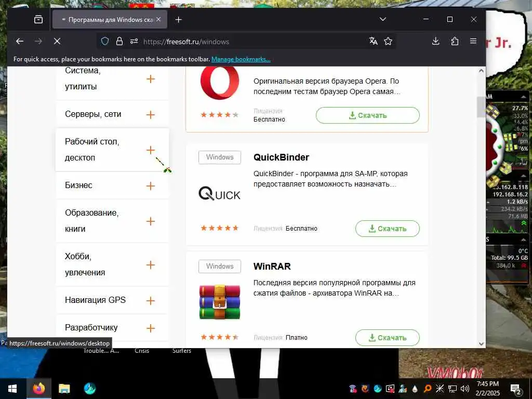
Task: Click the WinRAR icon image
Action: pos(220,302)
